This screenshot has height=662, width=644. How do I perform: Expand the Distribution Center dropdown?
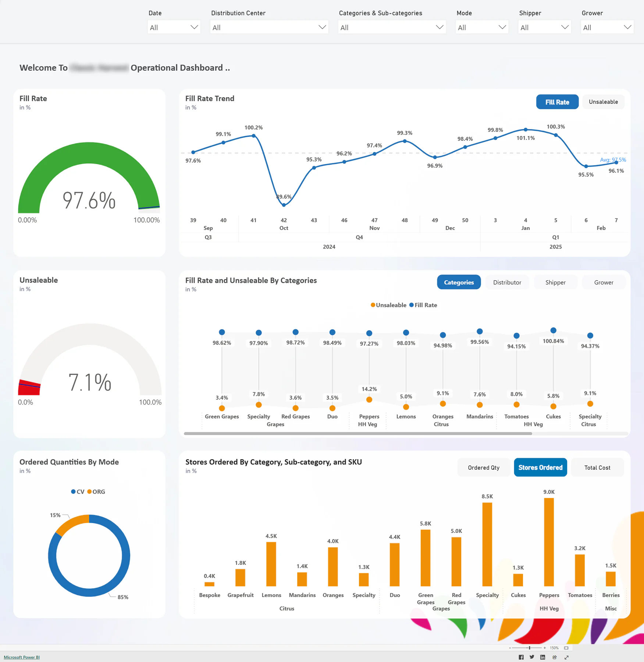coord(269,27)
